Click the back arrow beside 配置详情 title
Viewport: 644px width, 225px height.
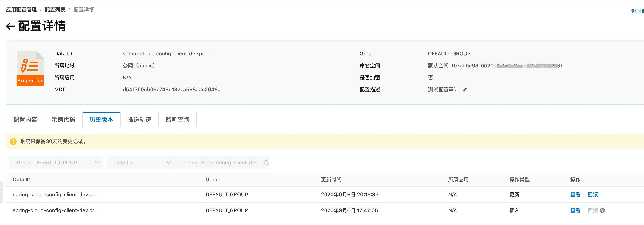coord(10,26)
